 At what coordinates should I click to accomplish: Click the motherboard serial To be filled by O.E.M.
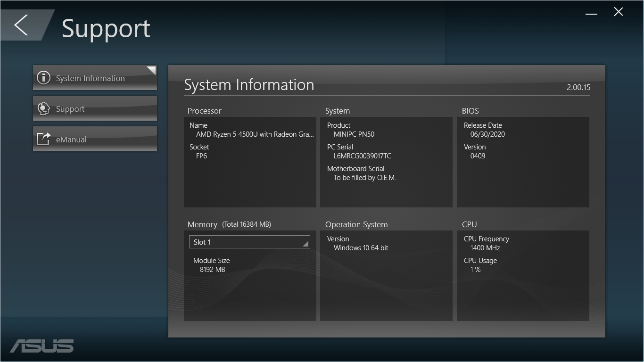tap(365, 178)
